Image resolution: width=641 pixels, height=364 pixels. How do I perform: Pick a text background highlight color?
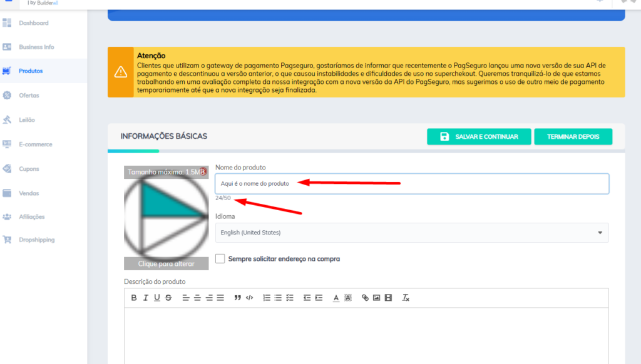tap(347, 298)
